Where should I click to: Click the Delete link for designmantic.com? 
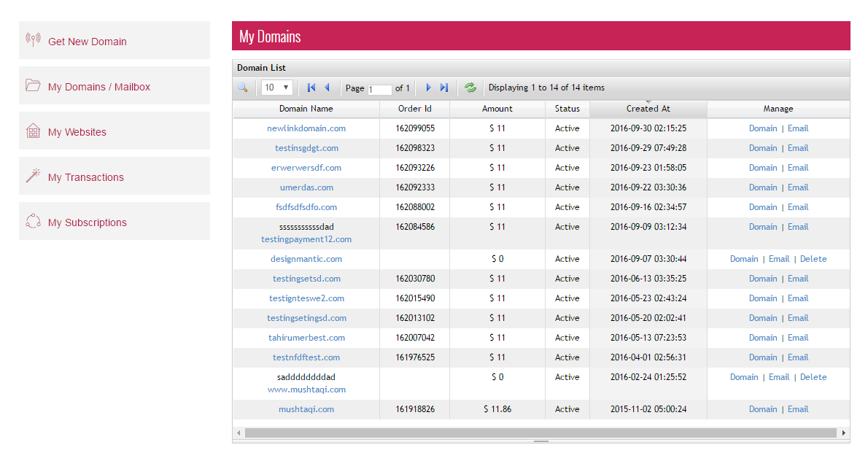pyautogui.click(x=813, y=258)
